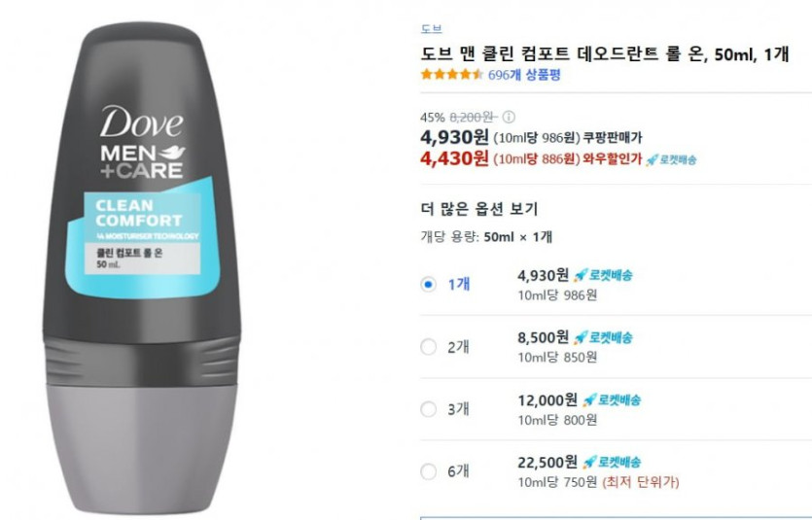Click the 최저 단위가 label
This screenshot has height=520, width=812.
click(x=641, y=482)
